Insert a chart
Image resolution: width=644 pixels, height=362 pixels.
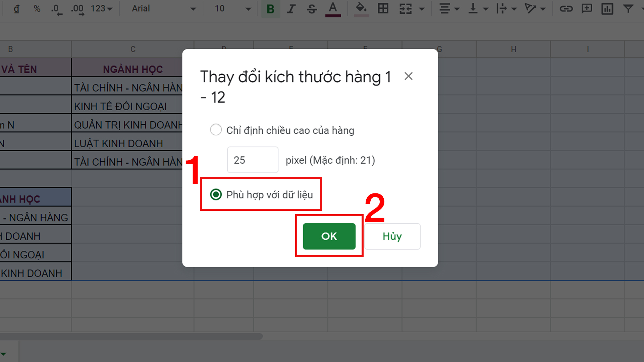click(x=607, y=9)
